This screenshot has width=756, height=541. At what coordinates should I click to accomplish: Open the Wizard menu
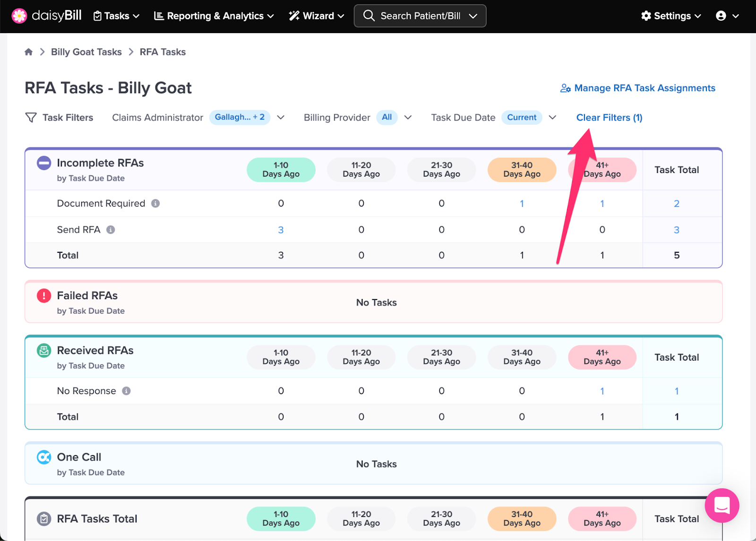click(317, 16)
